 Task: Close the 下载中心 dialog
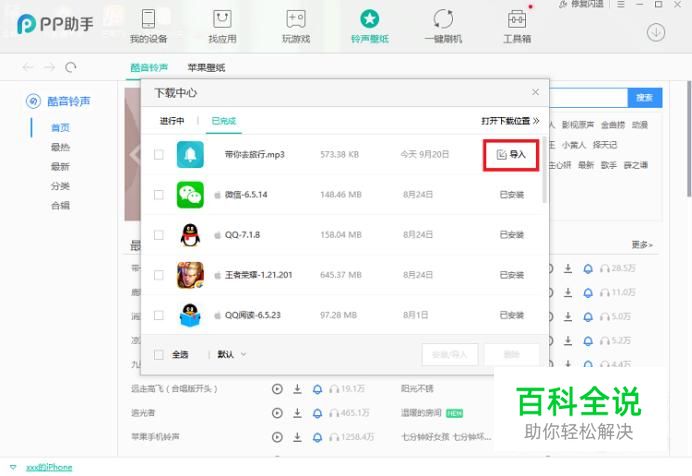[535, 92]
